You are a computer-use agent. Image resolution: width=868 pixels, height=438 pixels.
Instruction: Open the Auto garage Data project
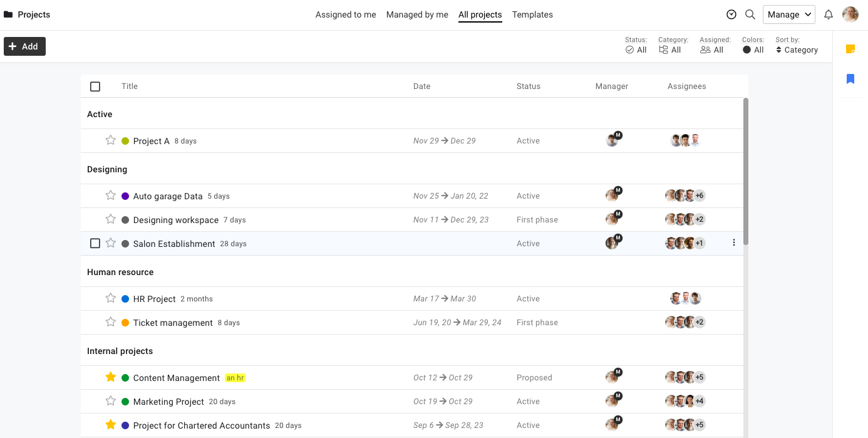coord(168,196)
